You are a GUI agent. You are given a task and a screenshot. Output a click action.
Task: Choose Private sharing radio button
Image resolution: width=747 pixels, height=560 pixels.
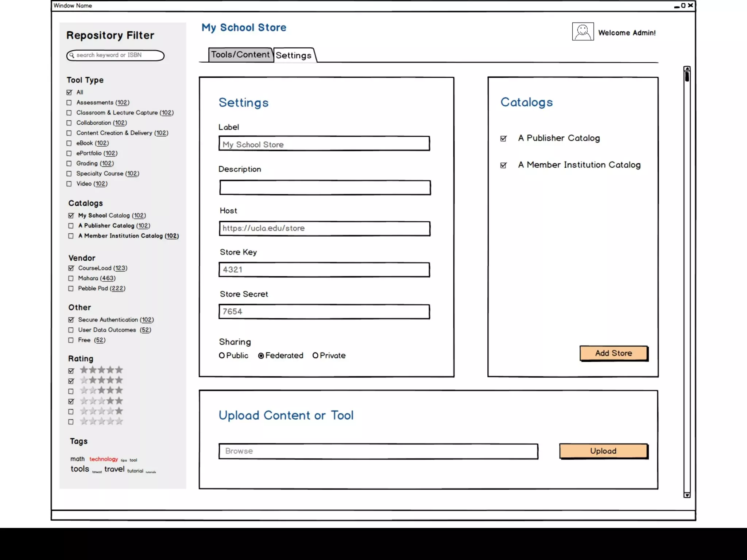(x=316, y=355)
